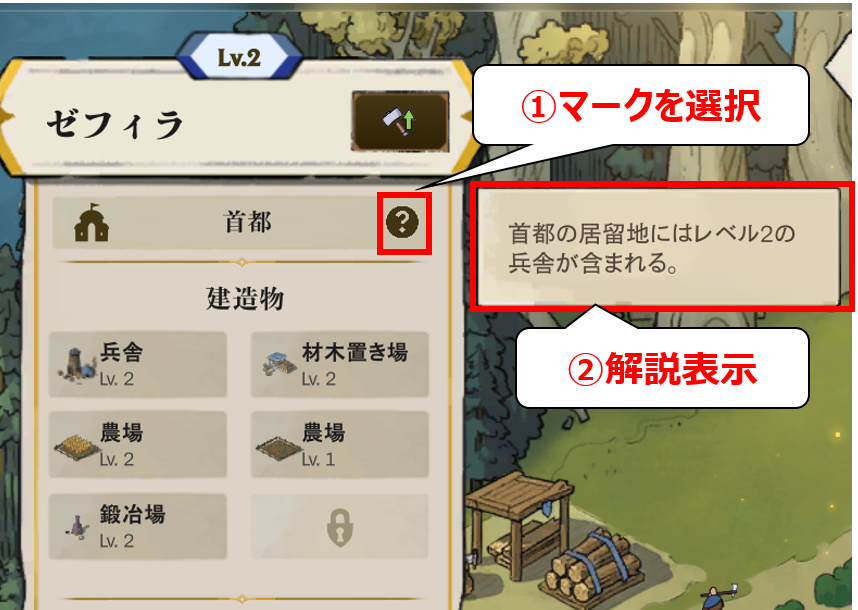Image resolution: width=858 pixels, height=610 pixels.
Task: Click the ゼフィラ settlement name header
Action: click(x=115, y=124)
